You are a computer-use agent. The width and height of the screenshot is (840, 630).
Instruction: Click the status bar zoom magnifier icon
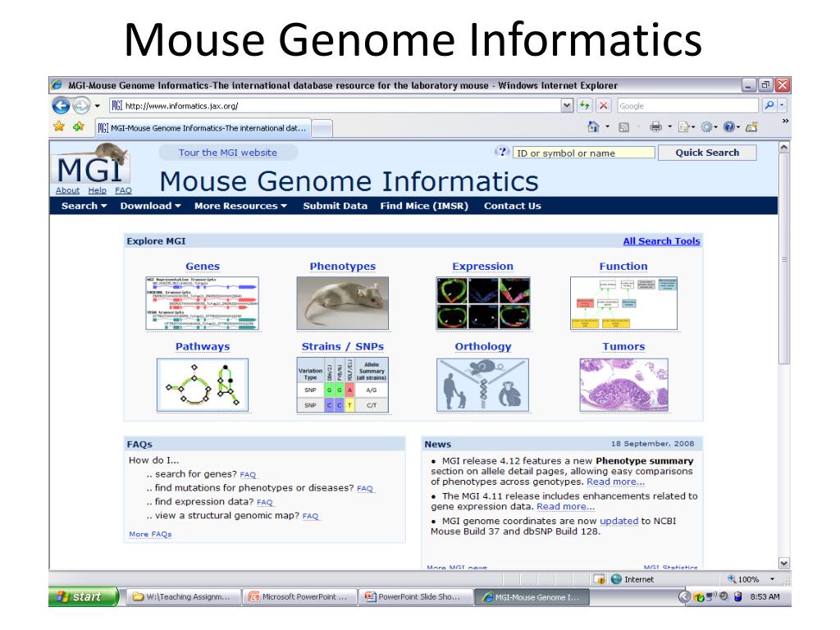point(732,578)
